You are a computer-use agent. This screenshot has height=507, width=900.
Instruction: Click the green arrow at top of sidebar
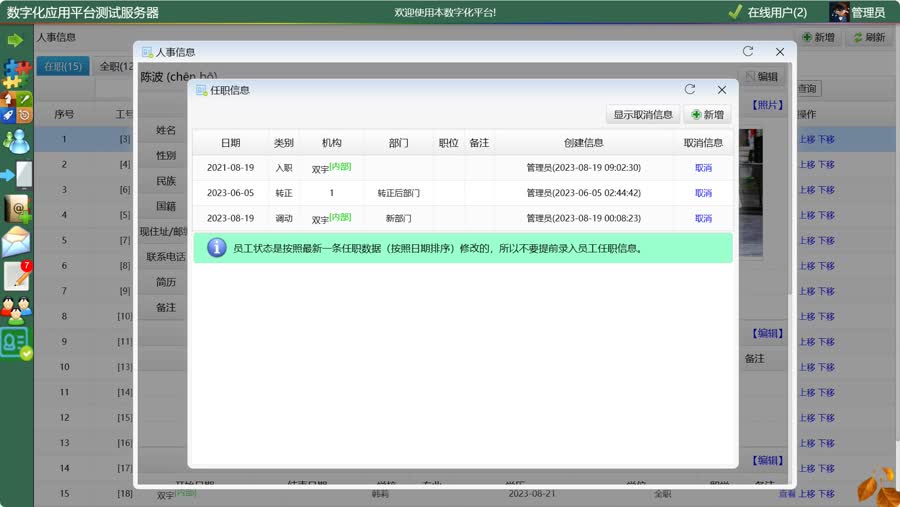(15, 40)
